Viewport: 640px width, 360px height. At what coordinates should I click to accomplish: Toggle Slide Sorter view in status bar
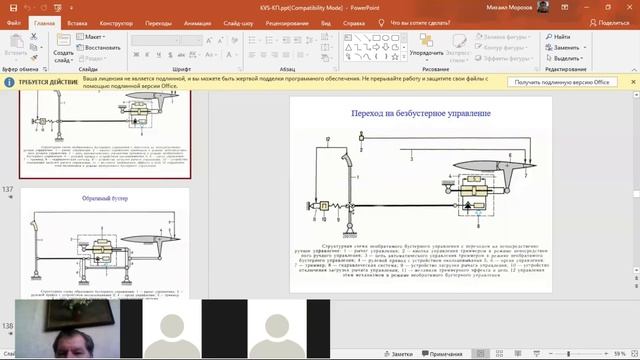tap(499, 353)
